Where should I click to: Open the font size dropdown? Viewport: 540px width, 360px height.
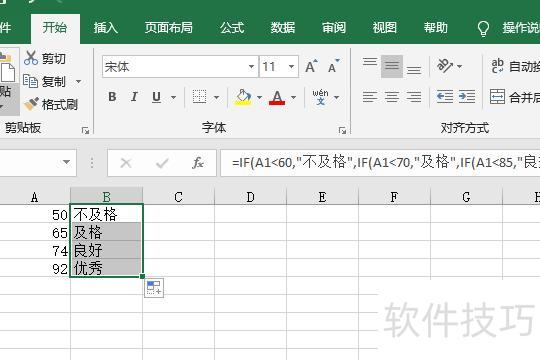tap(291, 66)
